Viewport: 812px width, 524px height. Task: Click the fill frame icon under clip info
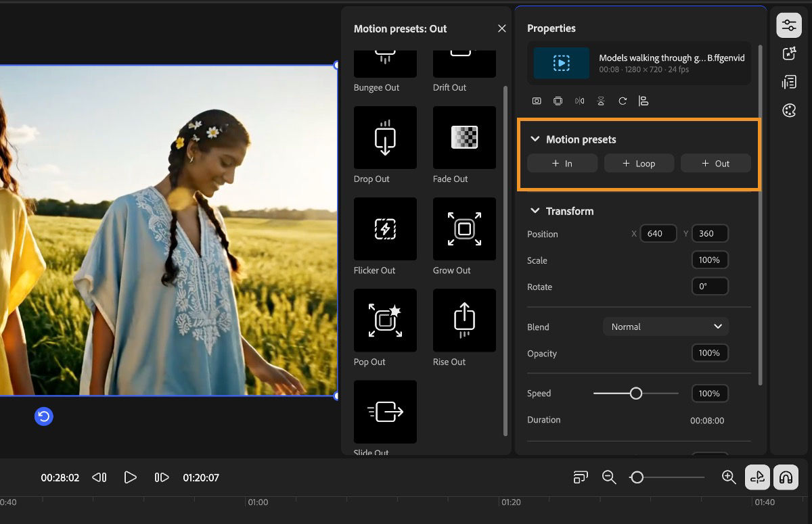(558, 101)
